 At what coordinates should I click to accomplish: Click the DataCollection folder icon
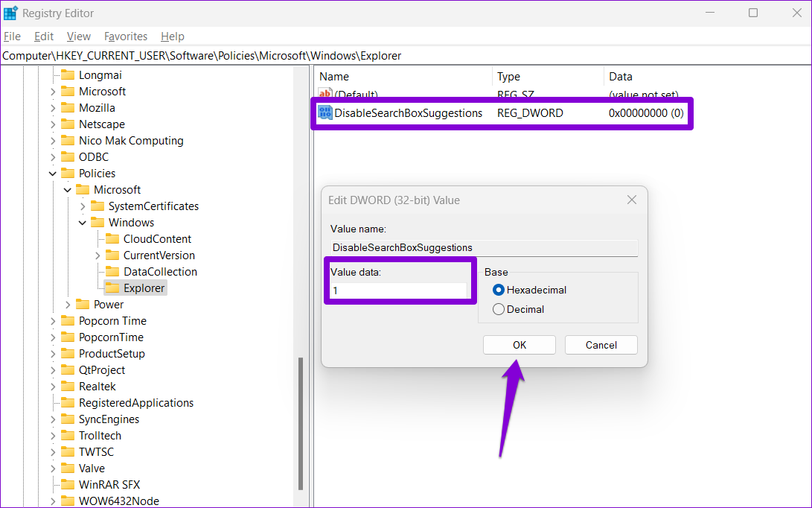point(112,272)
